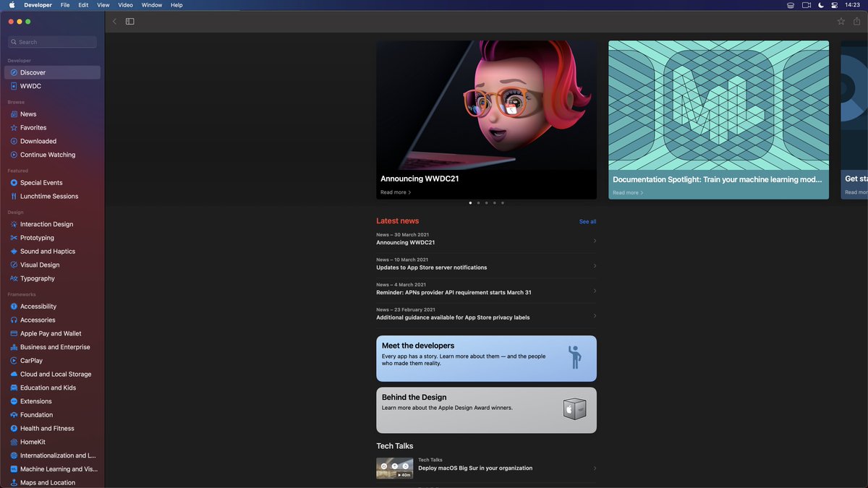Screen dimensions: 868x488
Task: Select Education and Kids in sidebar
Action: coord(52,388)
